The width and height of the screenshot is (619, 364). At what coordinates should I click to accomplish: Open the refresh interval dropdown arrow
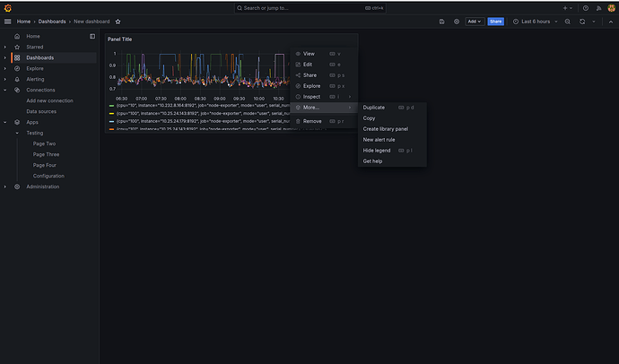pos(593,22)
